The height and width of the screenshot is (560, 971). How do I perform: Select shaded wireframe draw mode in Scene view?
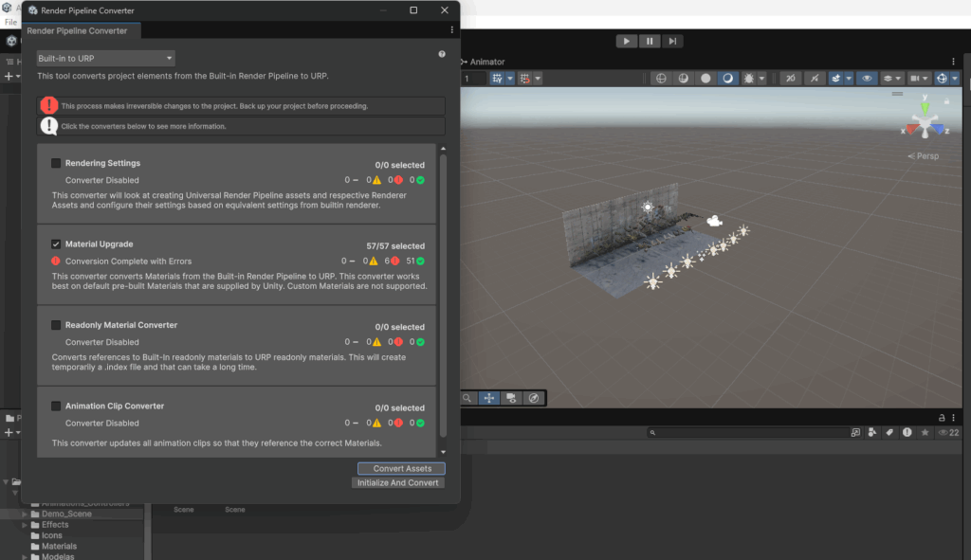(x=684, y=79)
